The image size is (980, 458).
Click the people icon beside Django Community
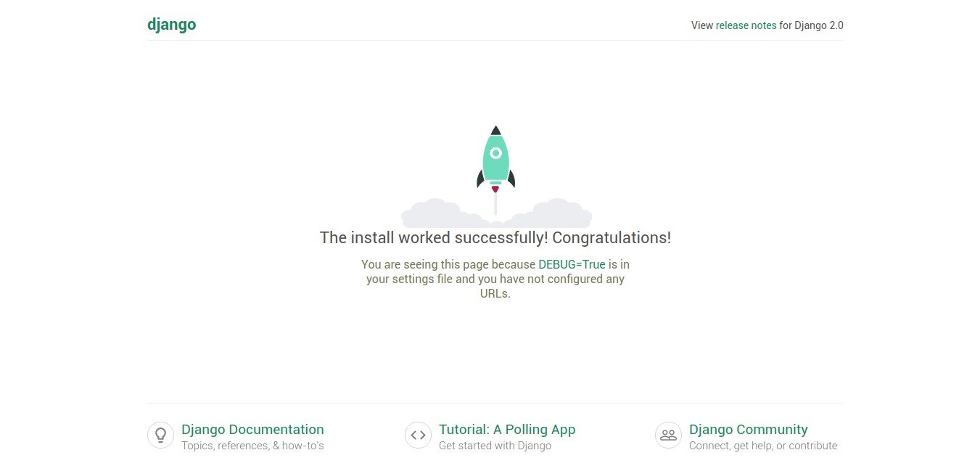[x=668, y=435]
